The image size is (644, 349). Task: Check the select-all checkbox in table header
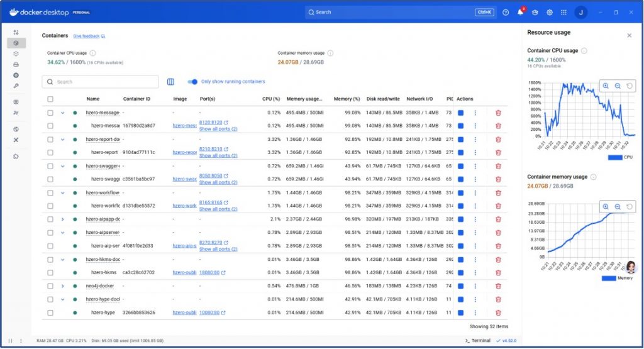pos(50,99)
